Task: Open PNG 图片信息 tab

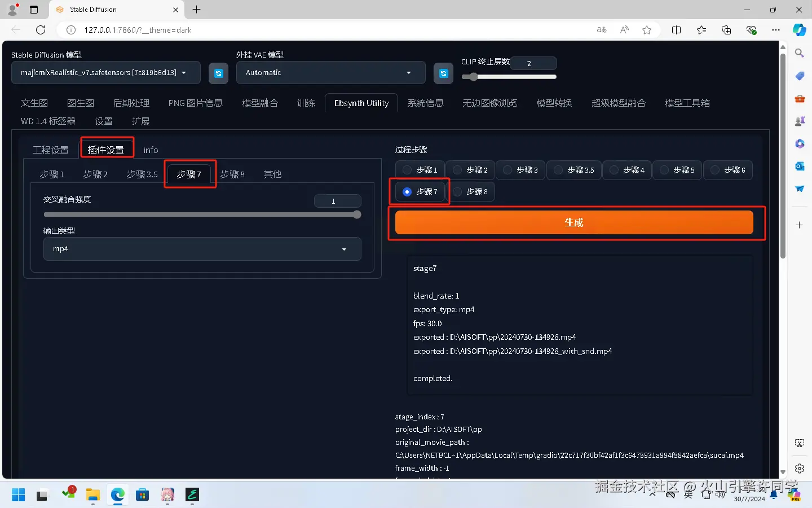Action: click(196, 103)
